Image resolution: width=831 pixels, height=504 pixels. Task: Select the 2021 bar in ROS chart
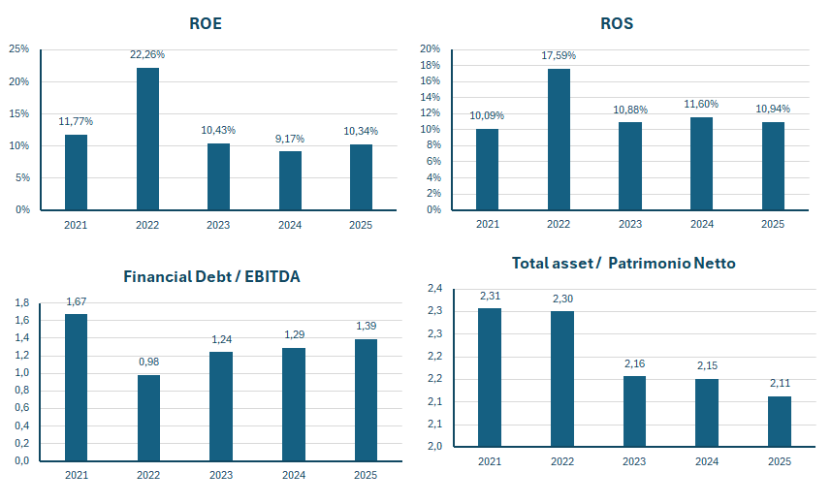pos(487,169)
